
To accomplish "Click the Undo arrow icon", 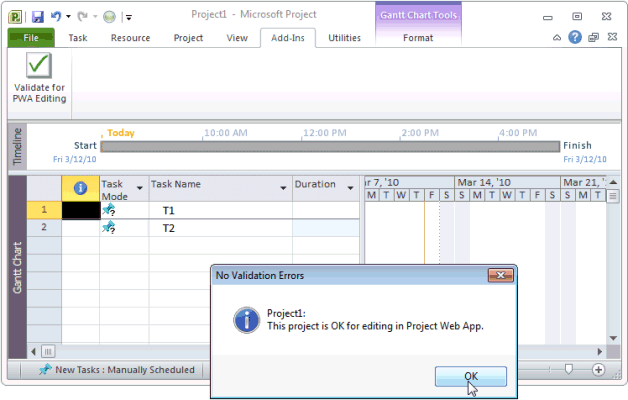I will [56, 16].
